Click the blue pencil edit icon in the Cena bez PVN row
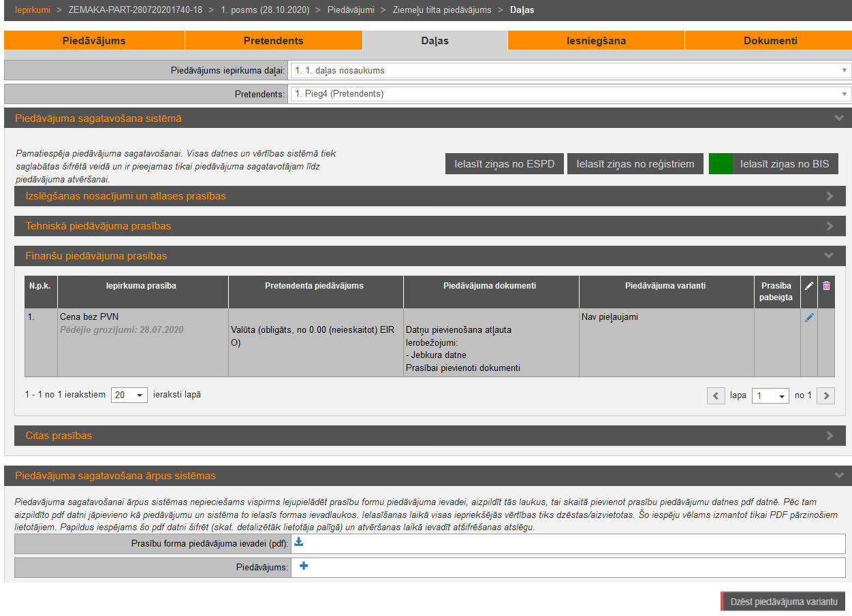Screen dimensions: 852x616 coord(809,317)
